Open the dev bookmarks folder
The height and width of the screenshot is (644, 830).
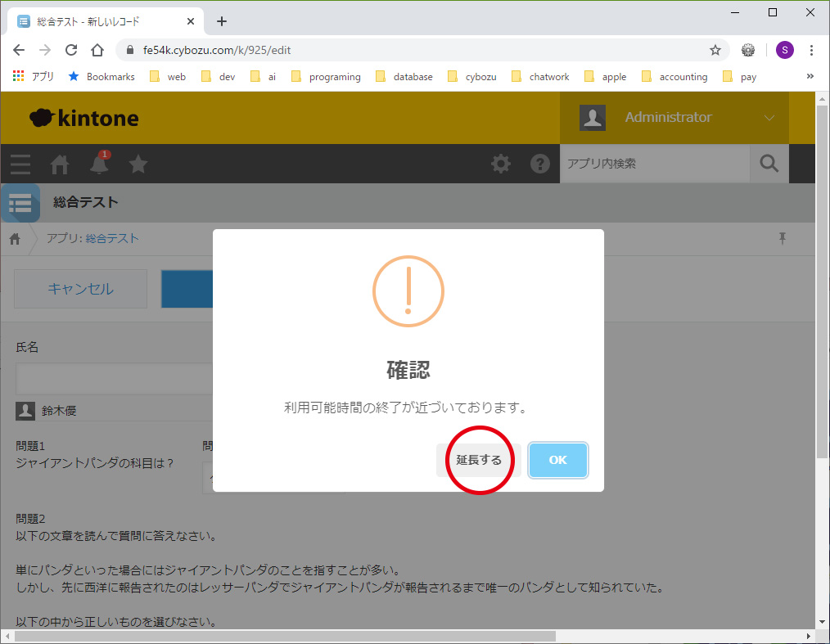click(218, 77)
